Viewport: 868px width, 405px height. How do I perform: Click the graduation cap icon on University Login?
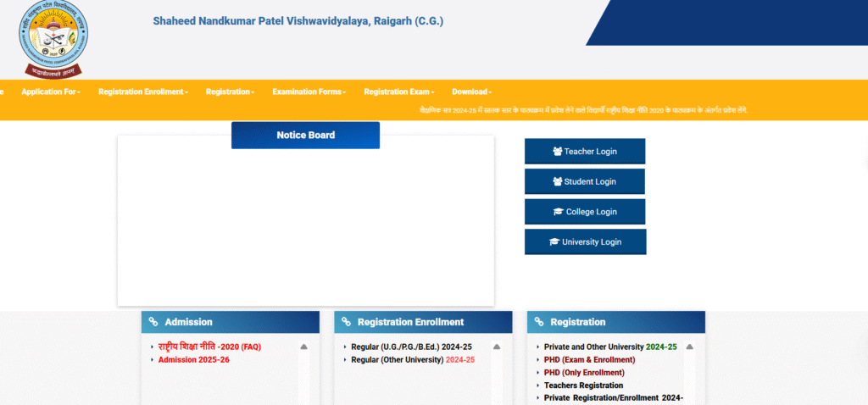(554, 241)
